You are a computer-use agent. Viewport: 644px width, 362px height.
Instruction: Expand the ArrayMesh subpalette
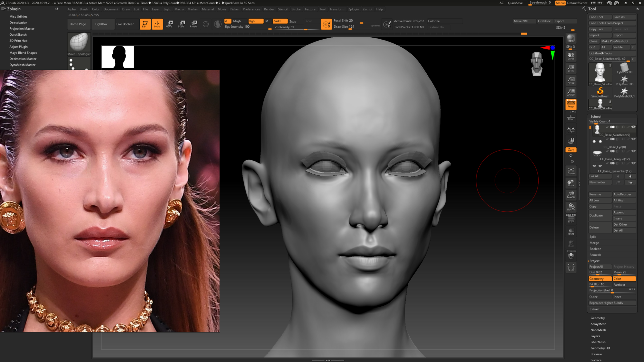click(598, 324)
